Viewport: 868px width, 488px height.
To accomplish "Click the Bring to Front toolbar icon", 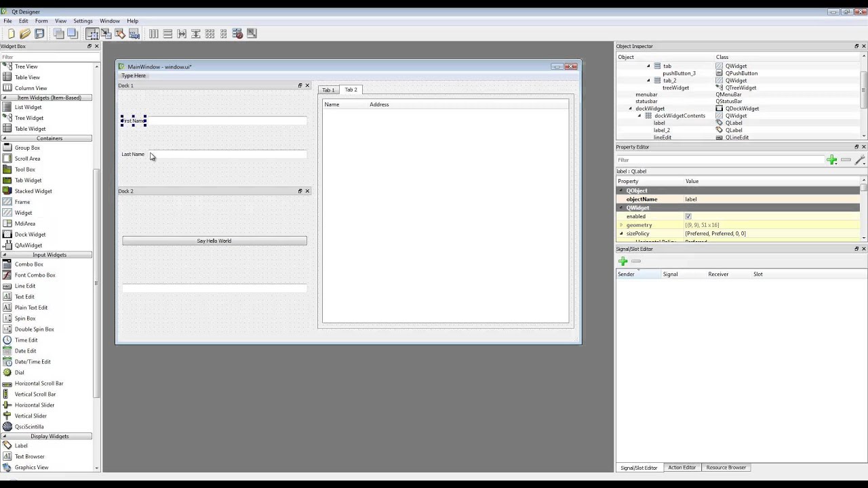I will tap(73, 33).
